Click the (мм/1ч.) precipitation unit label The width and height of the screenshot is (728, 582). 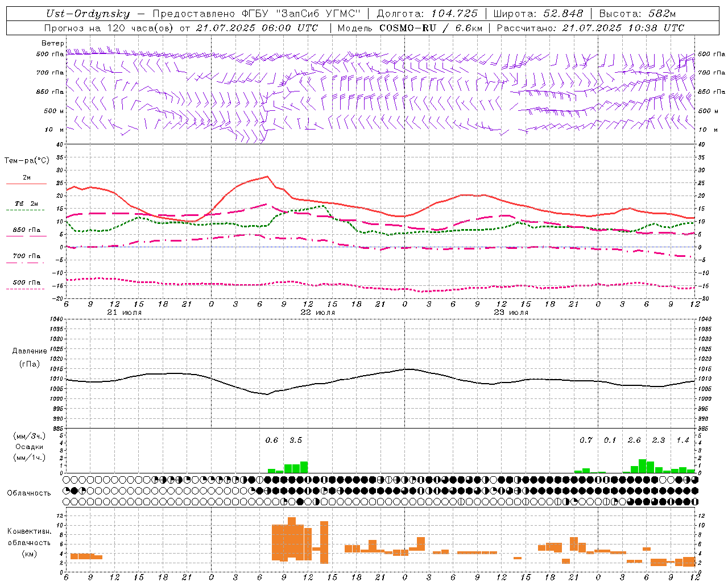coord(30,458)
